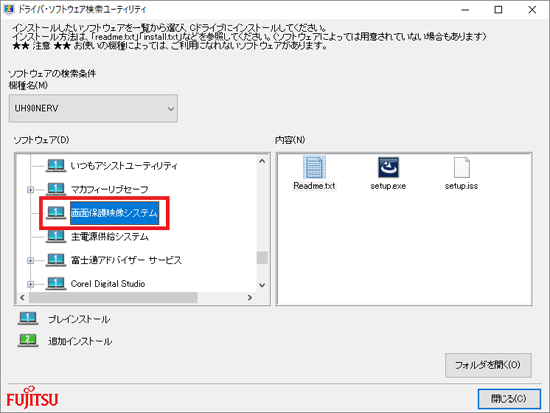Click the フォルダを開く(O) button
Screen dimensions: 550x413
tap(488, 365)
